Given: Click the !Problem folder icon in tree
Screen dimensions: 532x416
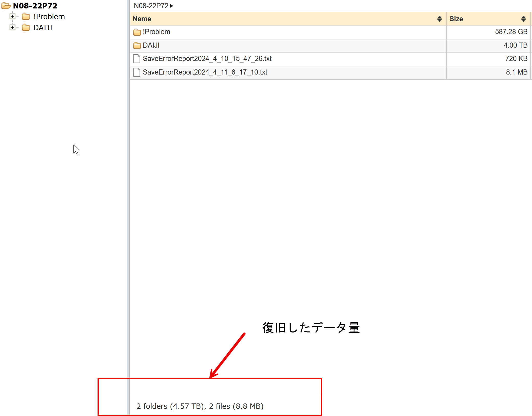Looking at the screenshot, I should coord(26,17).
